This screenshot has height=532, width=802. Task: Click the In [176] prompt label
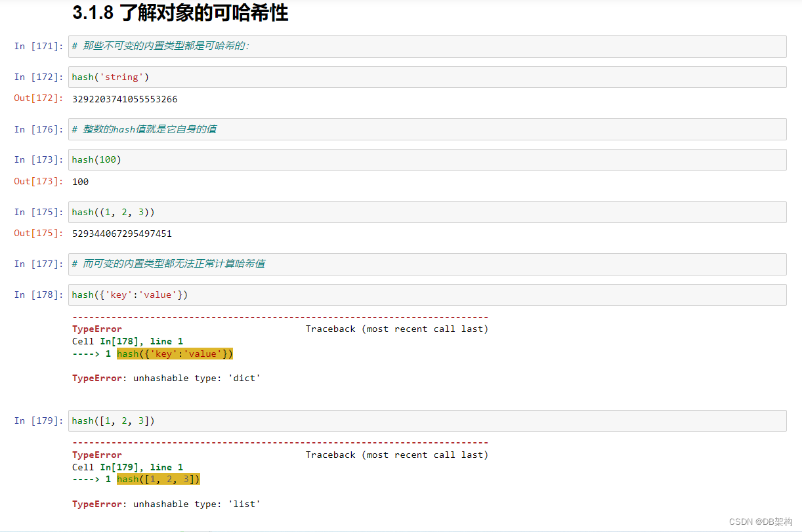(x=39, y=129)
